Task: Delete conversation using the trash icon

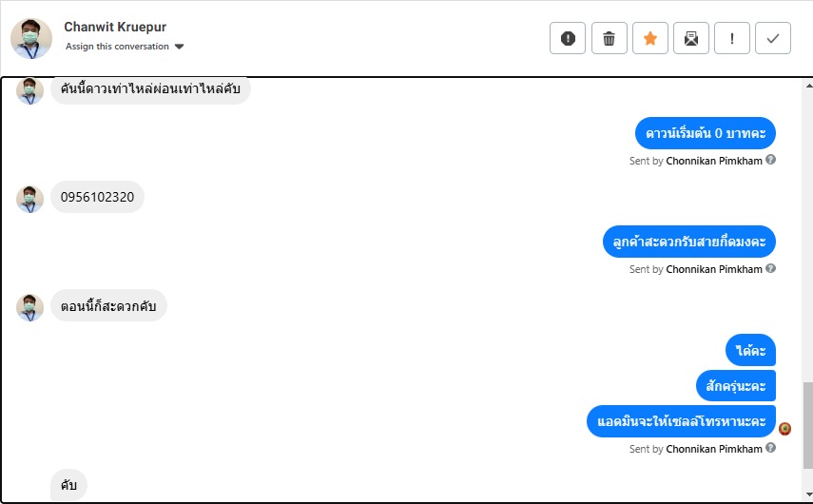Action: 609,38
